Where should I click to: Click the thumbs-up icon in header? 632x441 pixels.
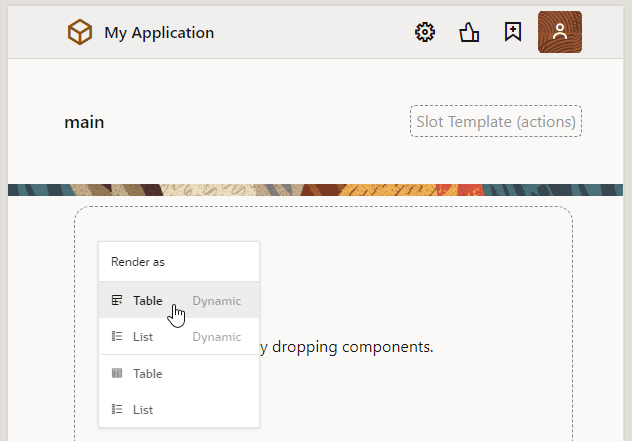(469, 32)
